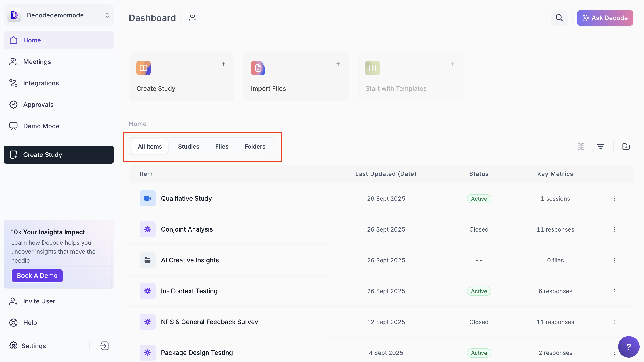Click the Qualitative Study video icon
Screen dimensions: 644x362
[147, 198]
